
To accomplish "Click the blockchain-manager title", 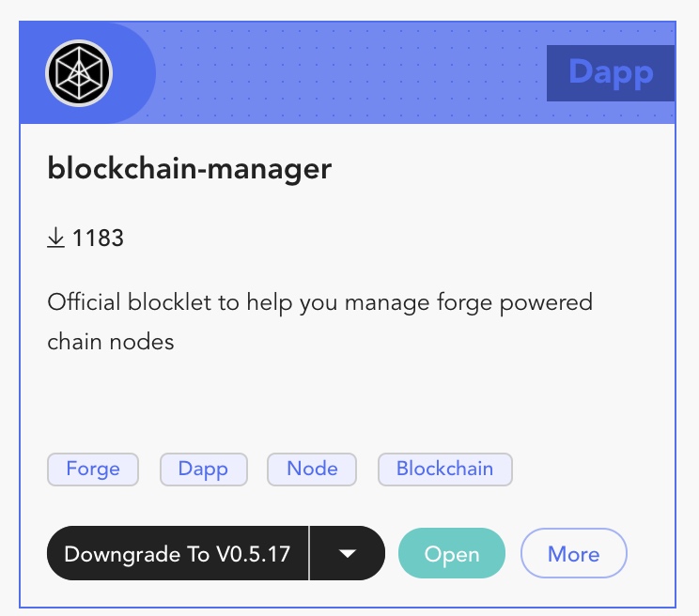I will [x=189, y=169].
